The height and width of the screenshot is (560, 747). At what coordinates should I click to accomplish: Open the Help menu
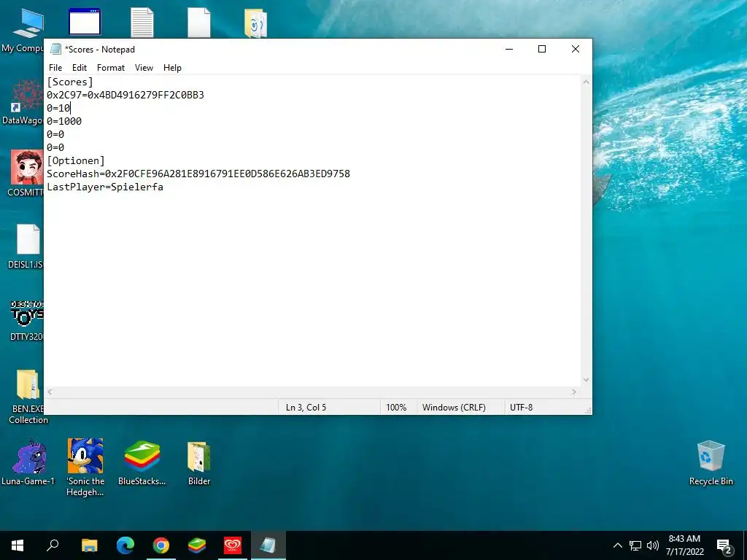(172, 68)
